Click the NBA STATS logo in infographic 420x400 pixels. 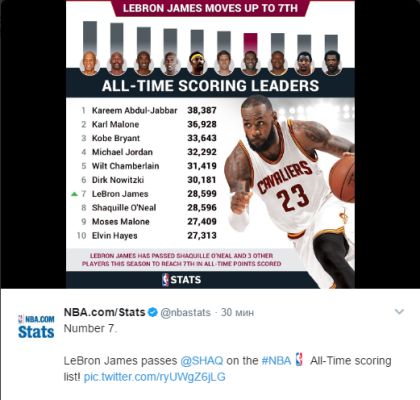pyautogui.click(x=182, y=280)
